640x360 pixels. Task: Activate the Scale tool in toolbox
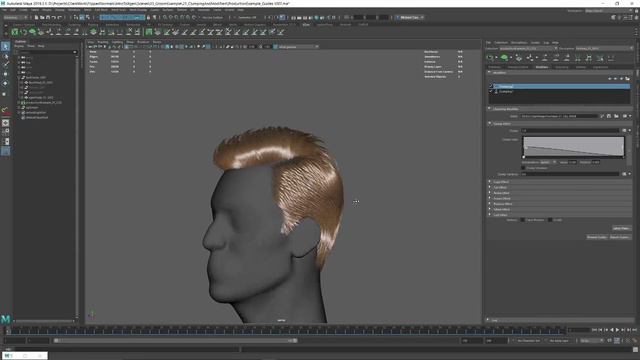click(x=5, y=93)
